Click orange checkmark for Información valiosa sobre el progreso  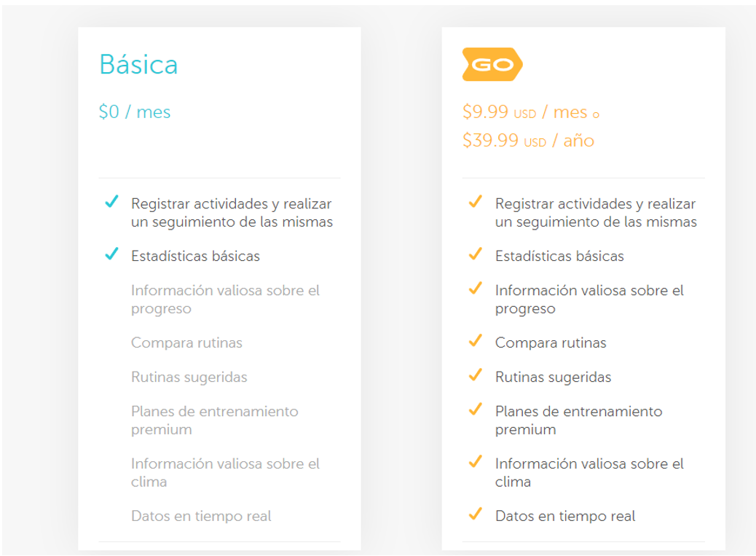tap(476, 288)
